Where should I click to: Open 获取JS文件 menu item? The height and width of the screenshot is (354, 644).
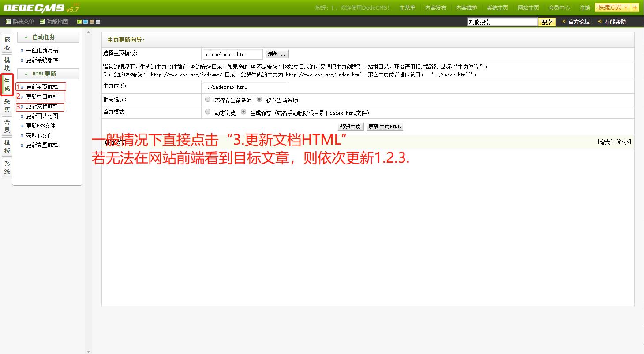(x=39, y=135)
